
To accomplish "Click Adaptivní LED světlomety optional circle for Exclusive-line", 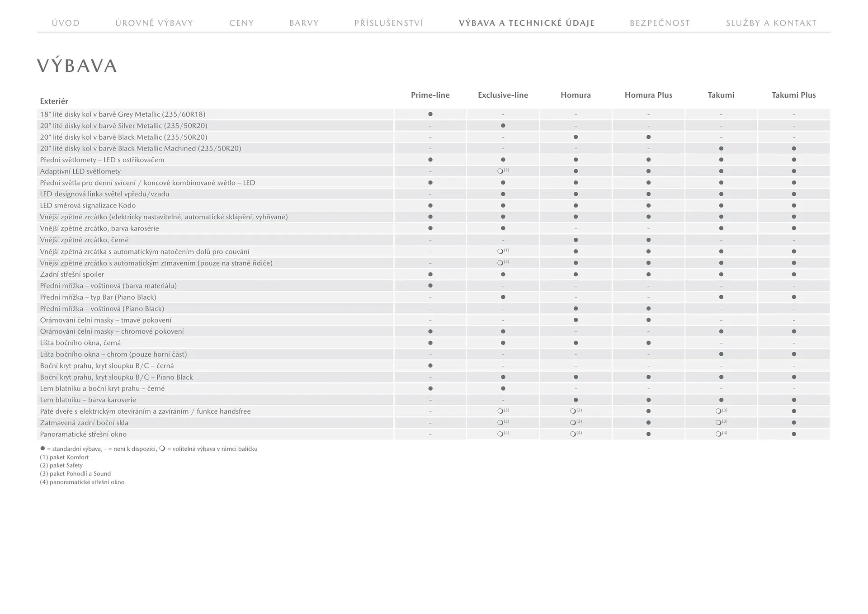I will click(x=500, y=171).
